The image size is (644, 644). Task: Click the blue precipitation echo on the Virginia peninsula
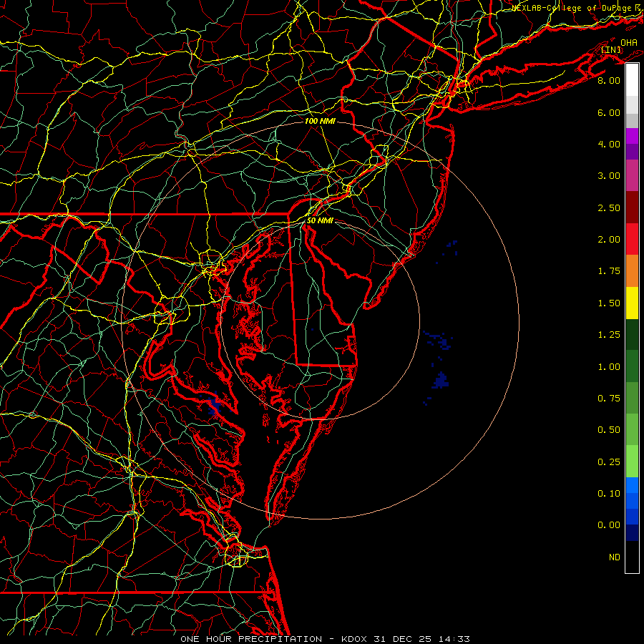214,404
